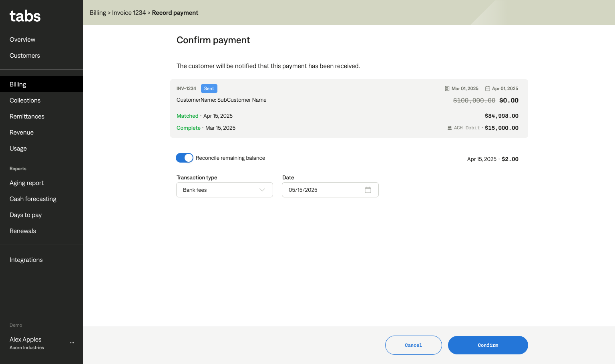Click the Billing breadcrumb link

pyautogui.click(x=98, y=13)
